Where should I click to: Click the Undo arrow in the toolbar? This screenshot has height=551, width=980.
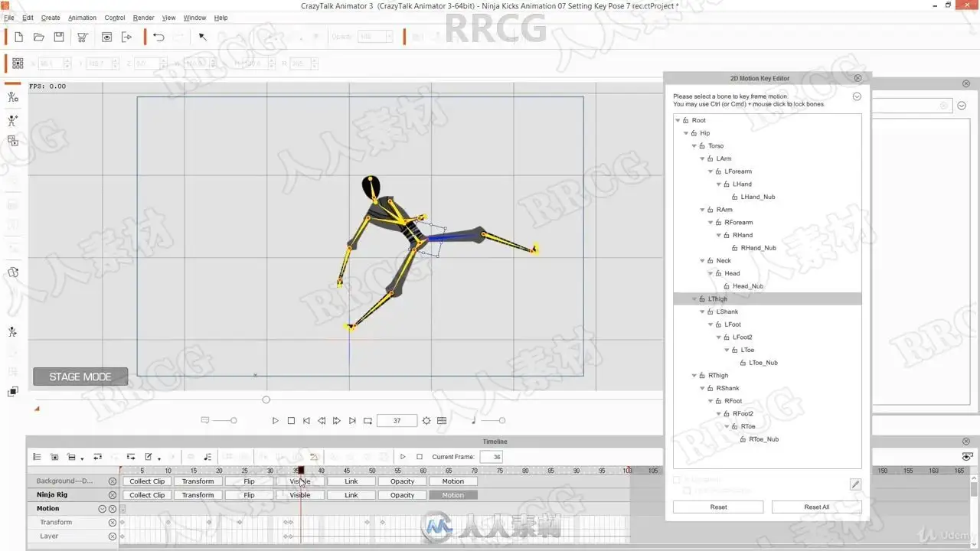(158, 37)
